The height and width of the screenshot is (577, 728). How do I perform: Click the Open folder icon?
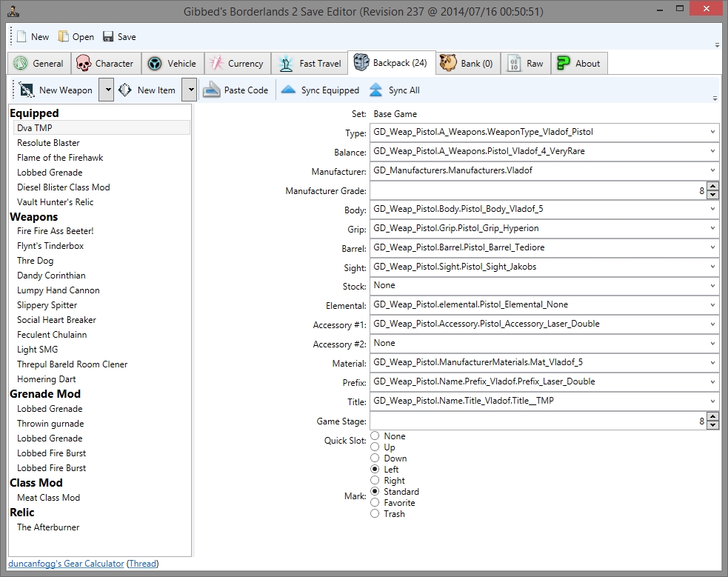tap(64, 37)
